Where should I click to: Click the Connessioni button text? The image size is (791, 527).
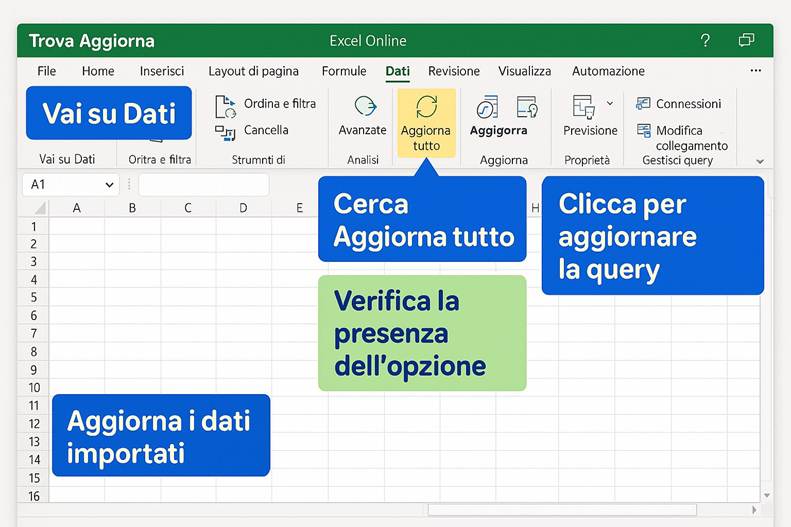(689, 104)
